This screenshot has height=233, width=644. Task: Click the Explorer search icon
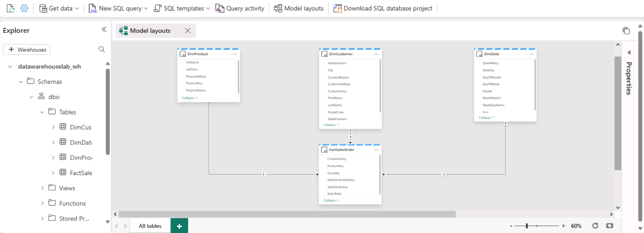(x=102, y=49)
